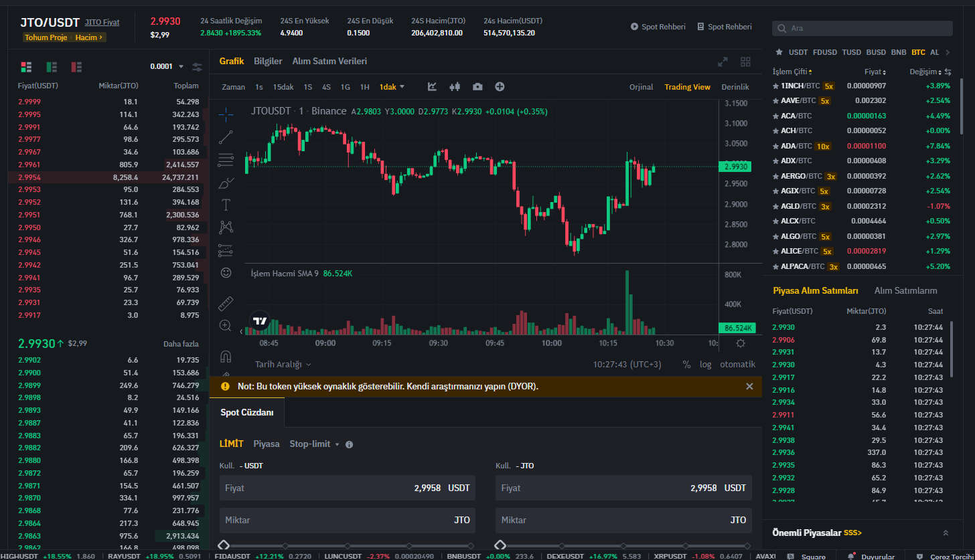Open the technical indicators icon
This screenshot has height=560, width=975.
[433, 87]
